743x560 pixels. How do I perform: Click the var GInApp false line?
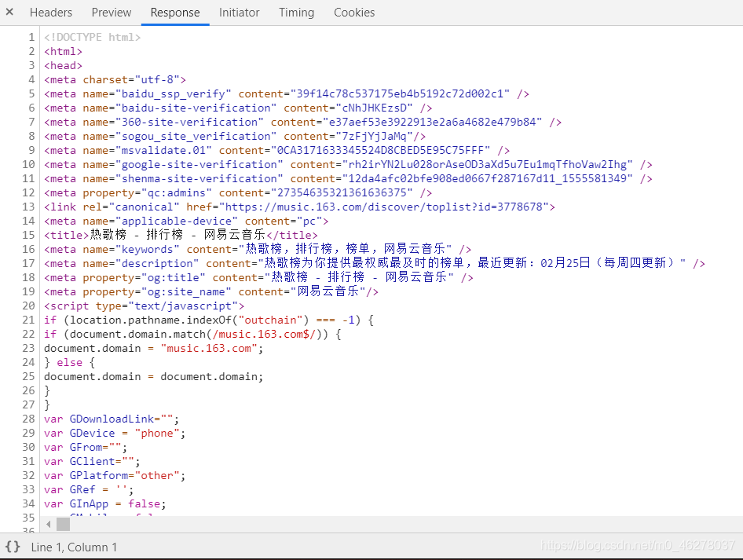point(105,504)
